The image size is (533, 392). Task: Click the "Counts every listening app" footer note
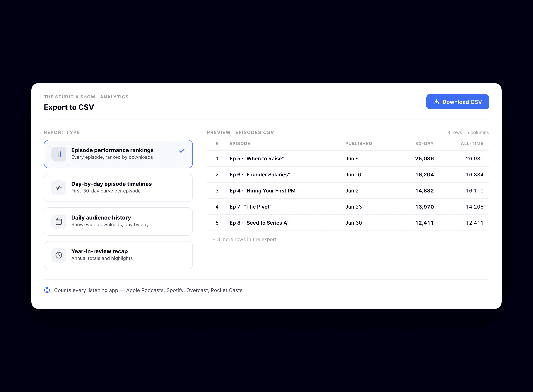[x=148, y=290]
